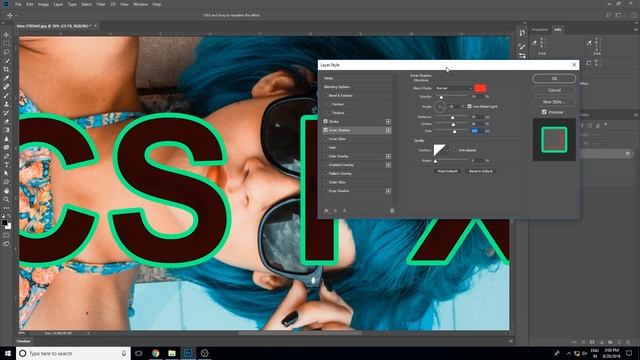The width and height of the screenshot is (640, 360).
Task: Select the Healing Brush tool
Action: pyautogui.click(x=6, y=87)
